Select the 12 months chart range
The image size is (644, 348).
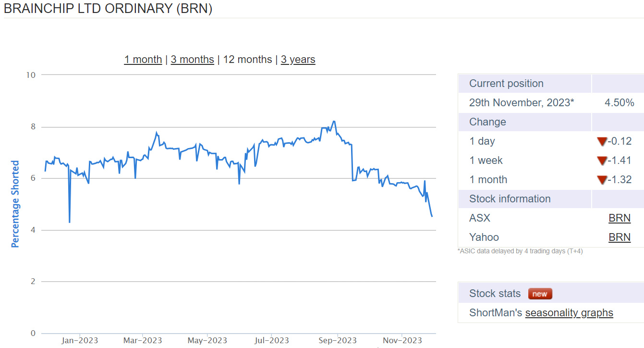pyautogui.click(x=247, y=60)
